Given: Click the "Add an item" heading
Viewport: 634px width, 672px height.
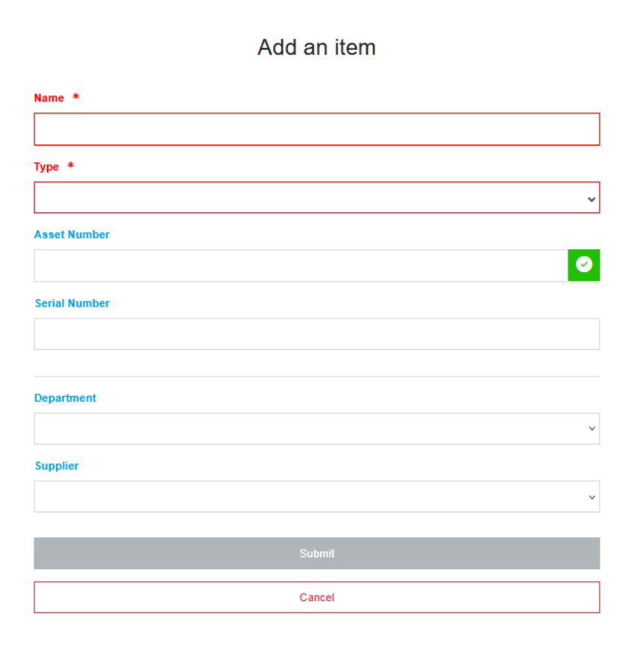Looking at the screenshot, I should [316, 48].
